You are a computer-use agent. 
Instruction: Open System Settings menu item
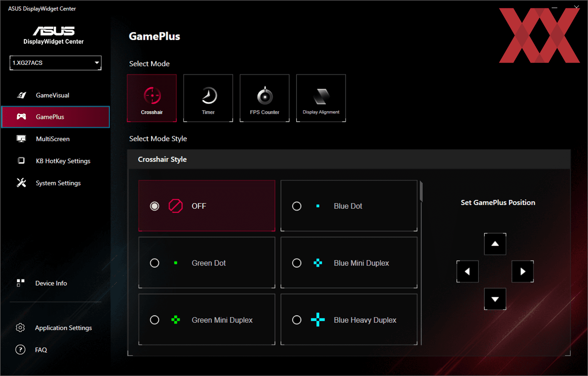(x=55, y=183)
